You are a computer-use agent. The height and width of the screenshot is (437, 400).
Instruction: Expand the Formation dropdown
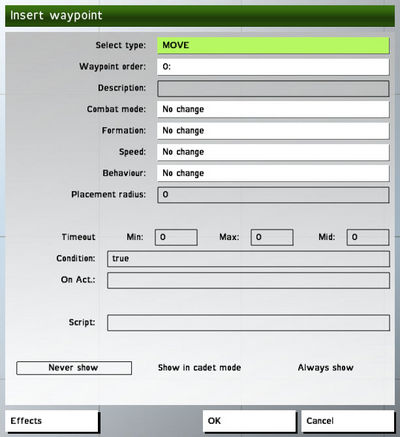click(273, 131)
